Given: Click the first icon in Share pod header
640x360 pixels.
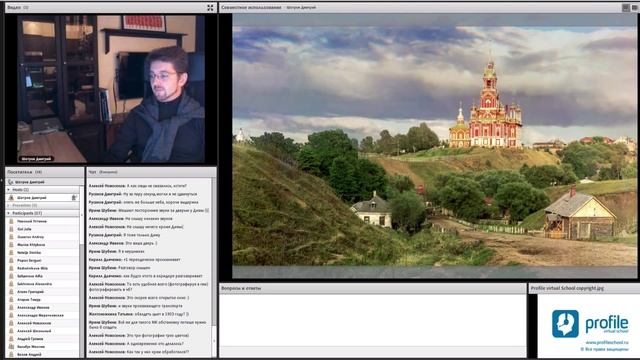Looking at the screenshot, I should tap(626, 7).
